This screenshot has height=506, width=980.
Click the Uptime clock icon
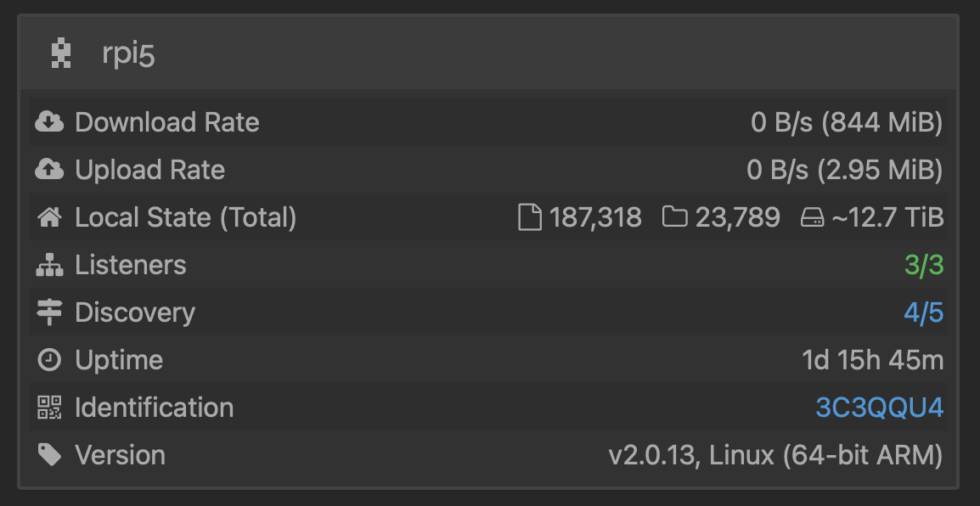click(49, 360)
